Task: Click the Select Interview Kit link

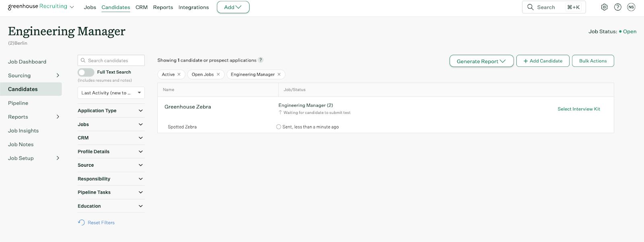Action: click(x=579, y=109)
